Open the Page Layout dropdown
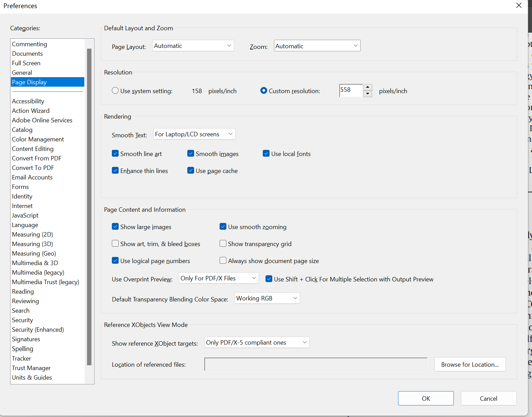Viewport: 532px width, 417px height. point(193,46)
